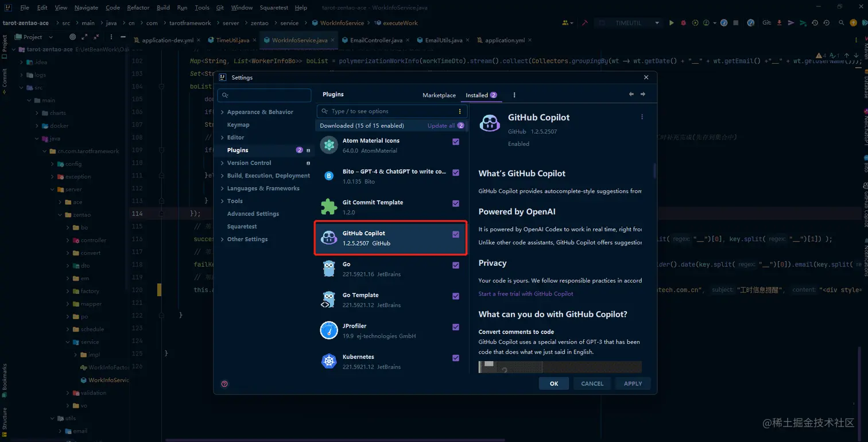The image size is (868, 442).
Task: Start debugging with the red bug icon
Action: point(683,23)
